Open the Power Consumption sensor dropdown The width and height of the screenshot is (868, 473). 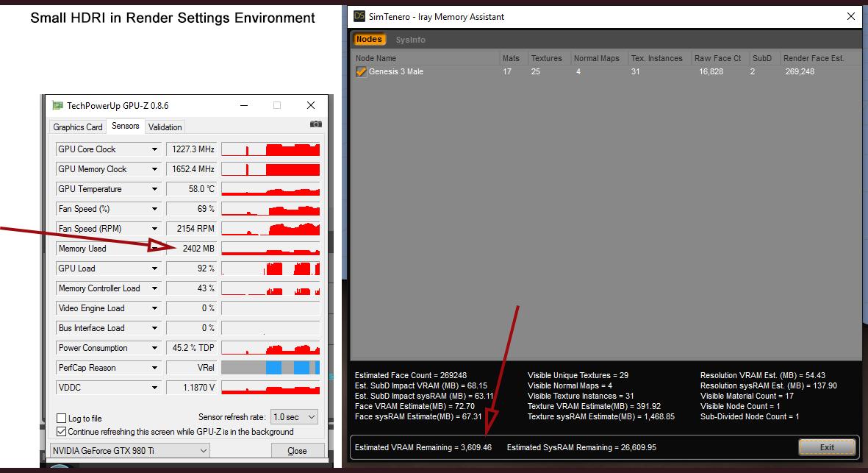click(x=154, y=348)
